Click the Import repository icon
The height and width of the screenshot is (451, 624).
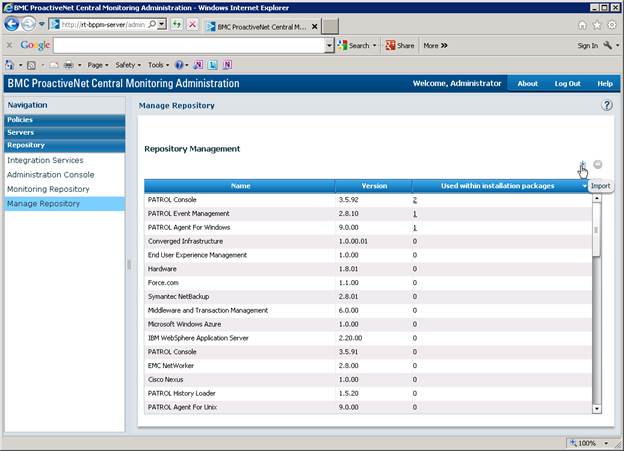(582, 165)
